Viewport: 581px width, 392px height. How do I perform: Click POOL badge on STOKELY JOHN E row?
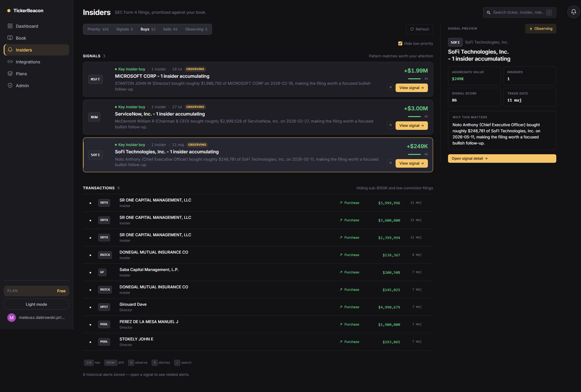(x=104, y=342)
